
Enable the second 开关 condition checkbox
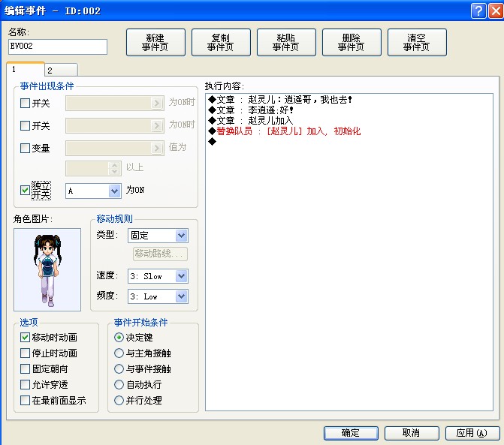pos(25,125)
